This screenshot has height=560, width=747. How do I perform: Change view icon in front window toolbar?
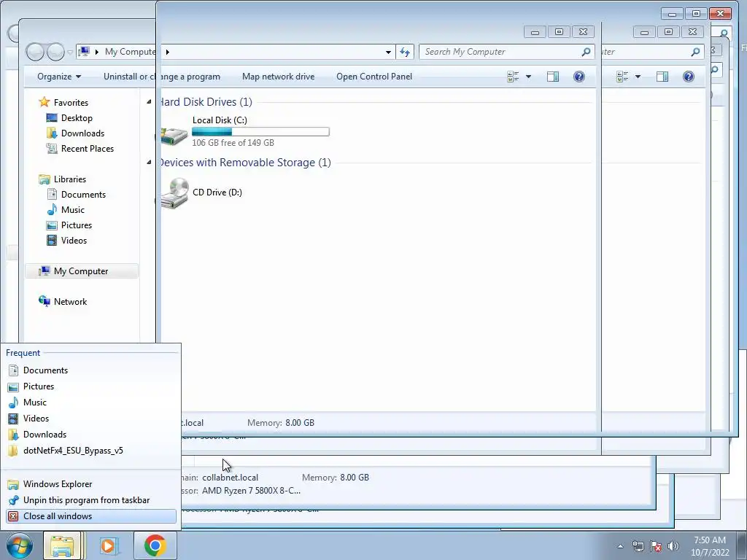click(x=513, y=77)
